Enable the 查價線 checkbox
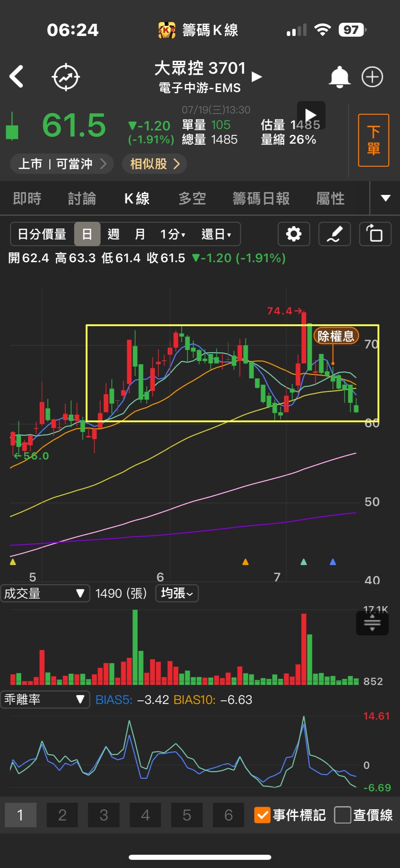400x868 pixels. pos(342,815)
